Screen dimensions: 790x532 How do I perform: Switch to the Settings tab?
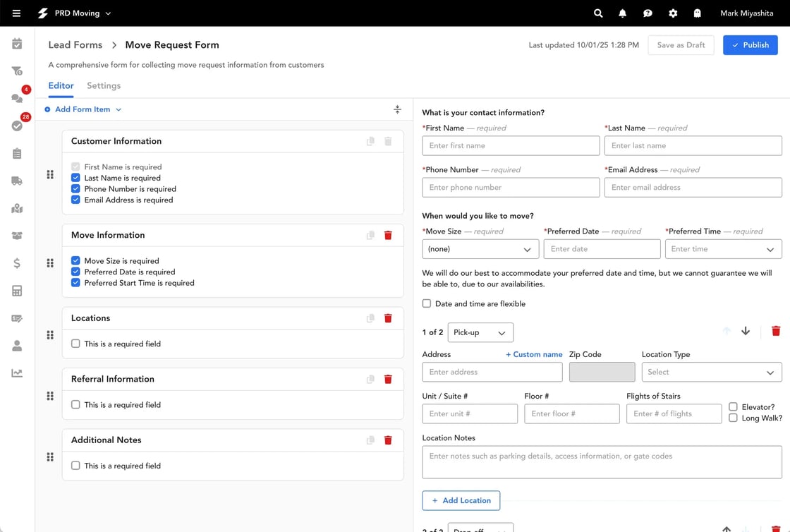pos(104,86)
